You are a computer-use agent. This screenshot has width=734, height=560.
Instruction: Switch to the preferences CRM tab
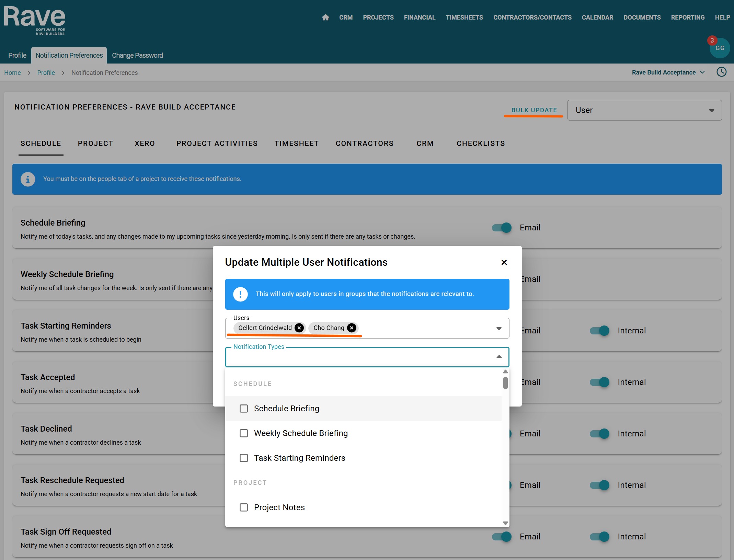coord(425,144)
